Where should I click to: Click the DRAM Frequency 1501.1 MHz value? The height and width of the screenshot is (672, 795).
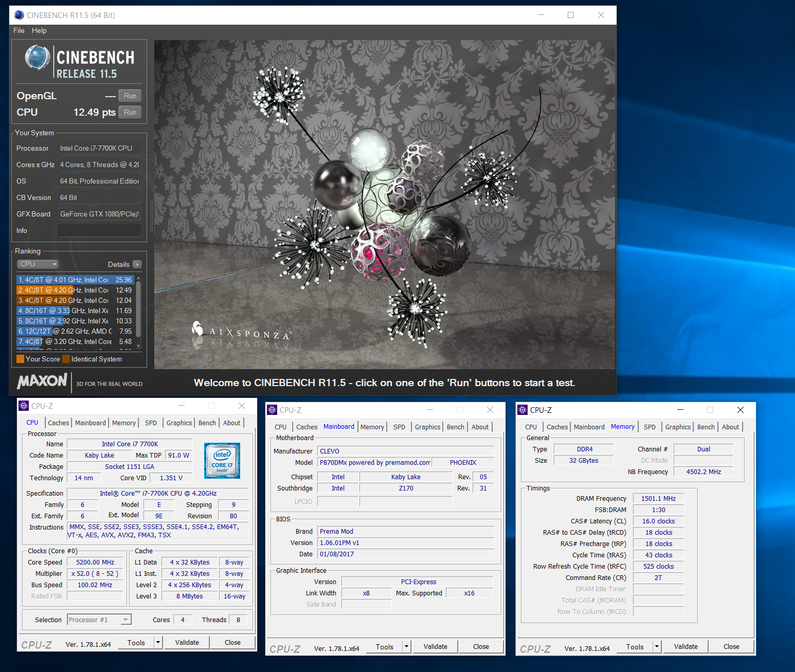tap(658, 498)
